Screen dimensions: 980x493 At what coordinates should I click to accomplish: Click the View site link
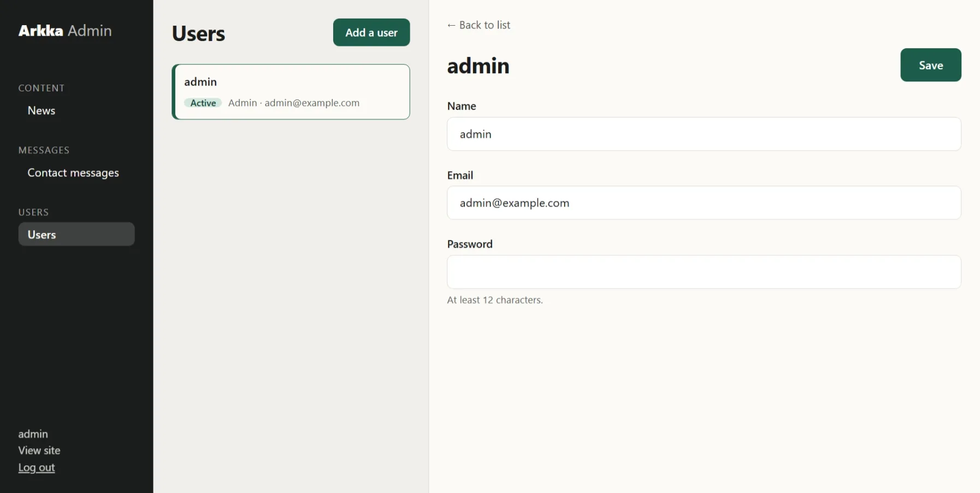pyautogui.click(x=39, y=450)
